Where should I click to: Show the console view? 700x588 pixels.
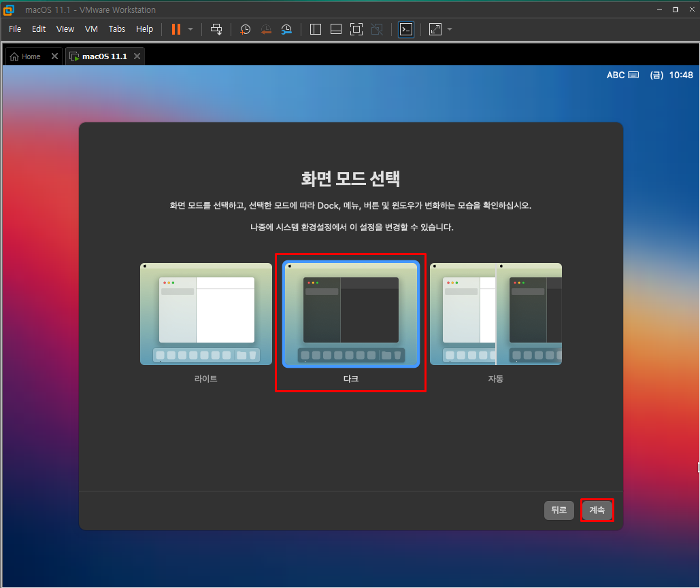click(x=406, y=29)
